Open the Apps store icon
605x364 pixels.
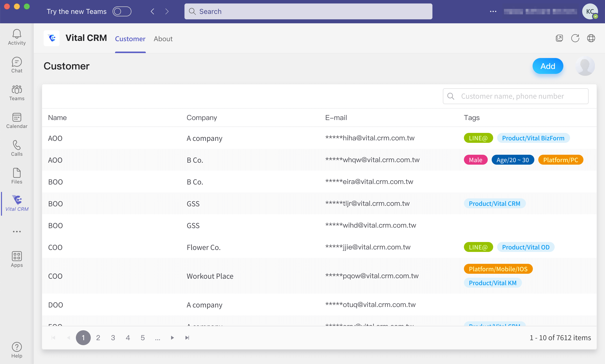(x=17, y=259)
